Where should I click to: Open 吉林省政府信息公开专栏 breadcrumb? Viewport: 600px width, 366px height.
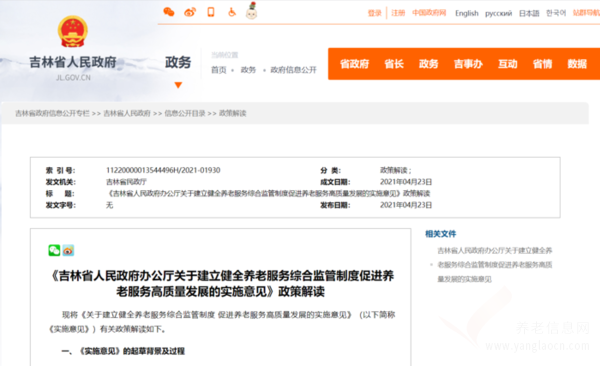(x=52, y=113)
